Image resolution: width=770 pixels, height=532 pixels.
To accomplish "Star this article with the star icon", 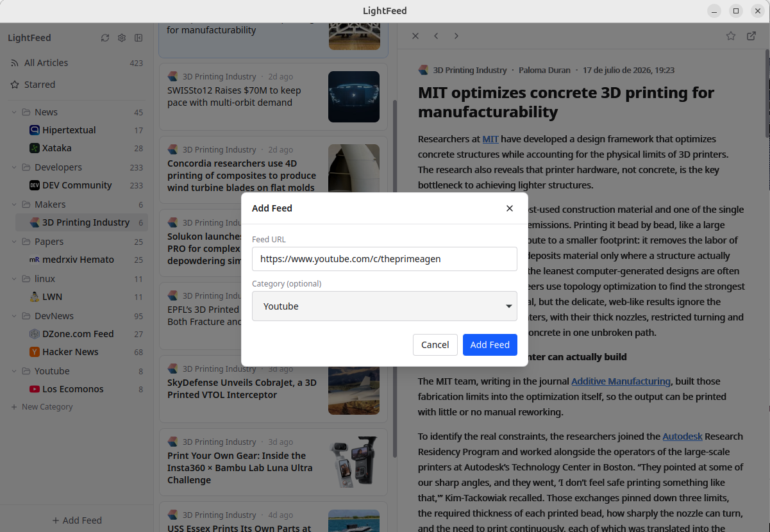I will coord(731,36).
